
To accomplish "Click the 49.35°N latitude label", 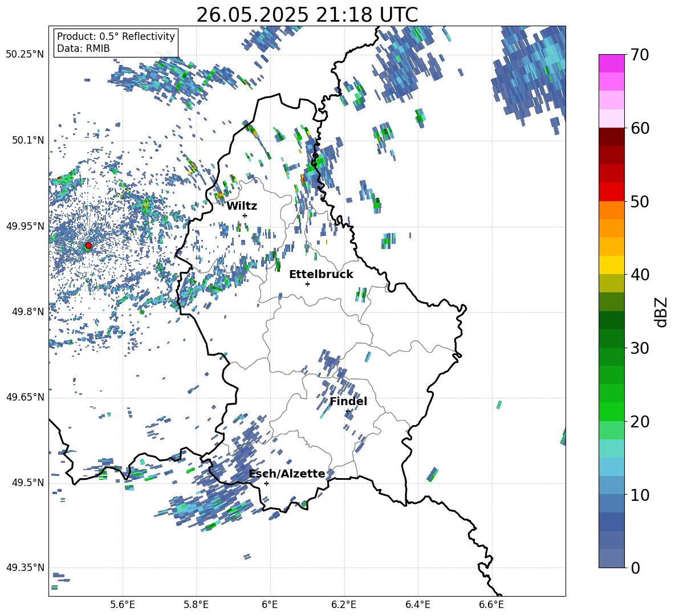I will (25, 568).
